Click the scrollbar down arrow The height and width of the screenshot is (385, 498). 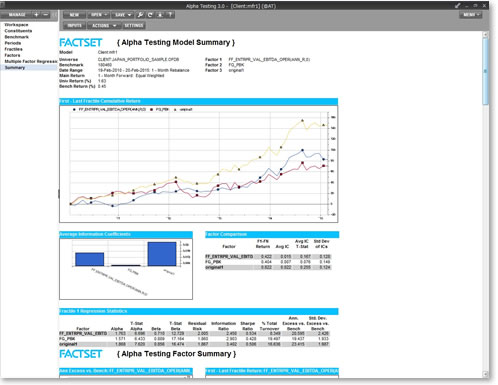(x=486, y=374)
